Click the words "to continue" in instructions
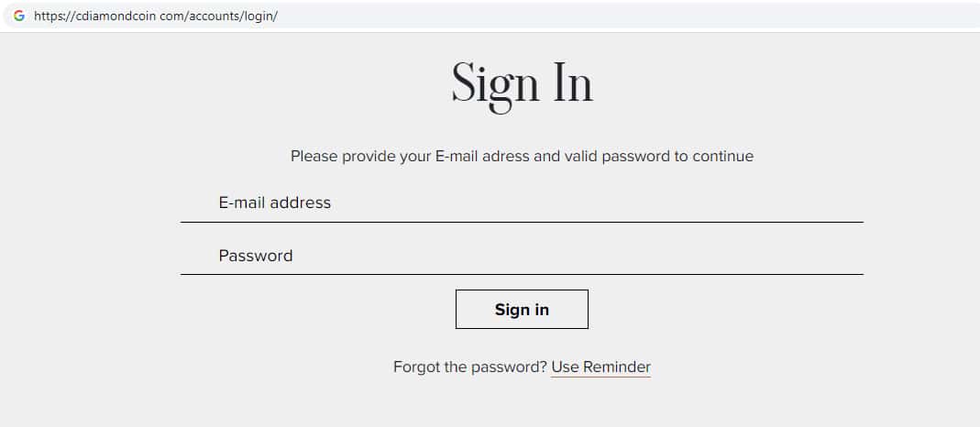 coord(714,156)
